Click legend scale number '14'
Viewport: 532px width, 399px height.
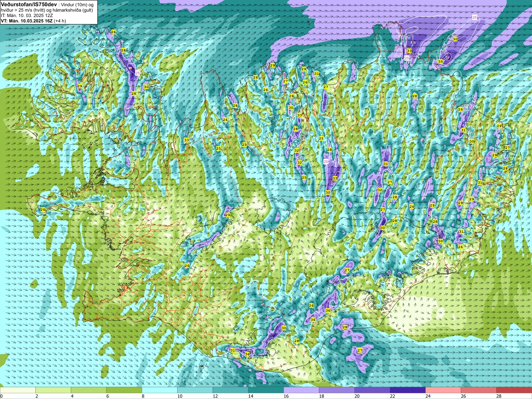(x=251, y=396)
